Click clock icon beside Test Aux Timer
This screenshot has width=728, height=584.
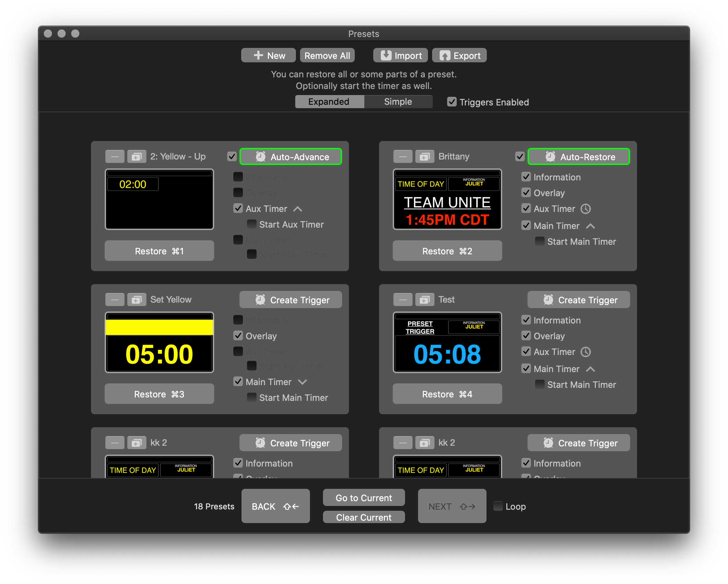click(586, 352)
